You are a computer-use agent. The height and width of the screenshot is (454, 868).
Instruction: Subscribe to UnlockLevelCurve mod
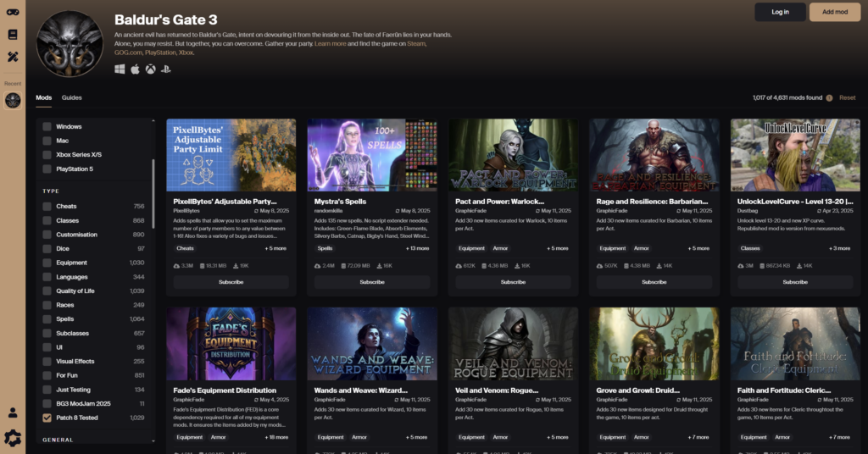(x=795, y=282)
